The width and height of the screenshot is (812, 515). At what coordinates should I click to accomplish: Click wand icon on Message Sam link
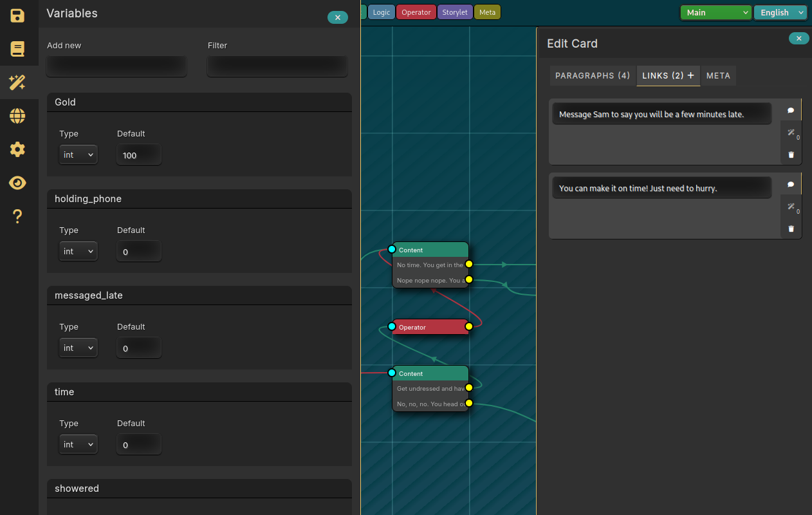click(791, 133)
